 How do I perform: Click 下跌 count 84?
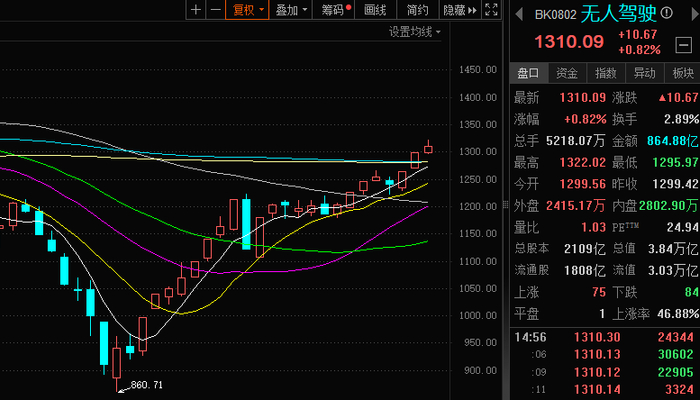(x=692, y=292)
